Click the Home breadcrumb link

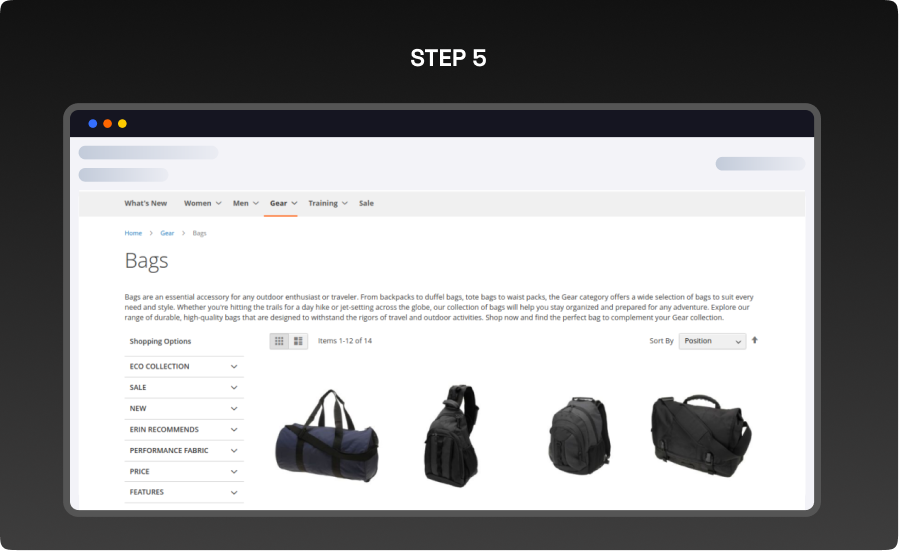(133, 233)
